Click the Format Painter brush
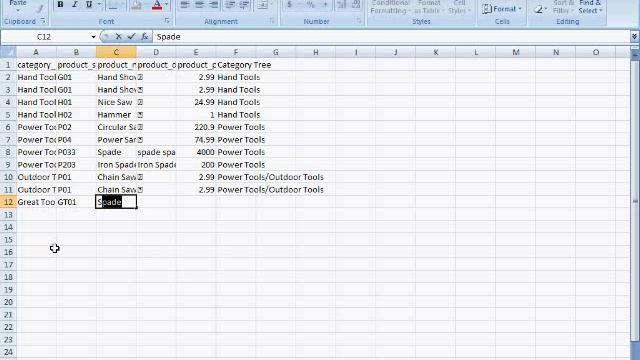The width and height of the screenshot is (640, 360). pyautogui.click(x=39, y=9)
